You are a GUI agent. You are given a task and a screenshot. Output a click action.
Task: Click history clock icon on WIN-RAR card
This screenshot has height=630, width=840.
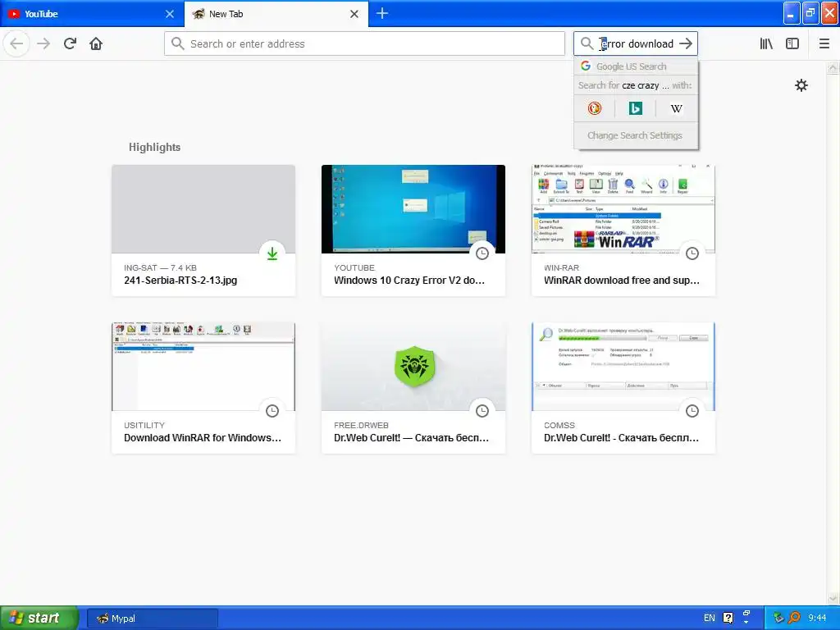tap(692, 253)
